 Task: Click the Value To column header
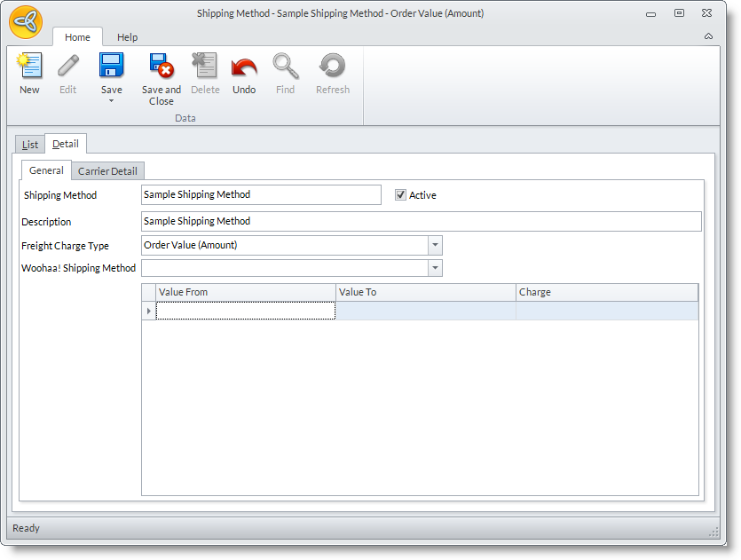click(x=425, y=292)
